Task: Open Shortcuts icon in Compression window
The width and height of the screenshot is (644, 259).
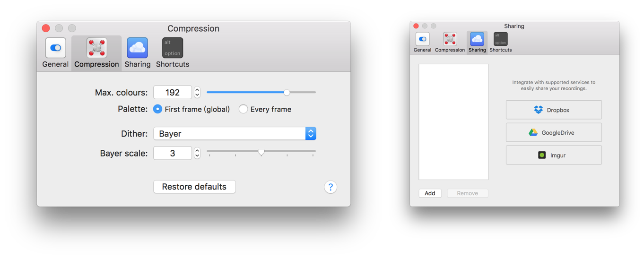Action: [x=173, y=48]
